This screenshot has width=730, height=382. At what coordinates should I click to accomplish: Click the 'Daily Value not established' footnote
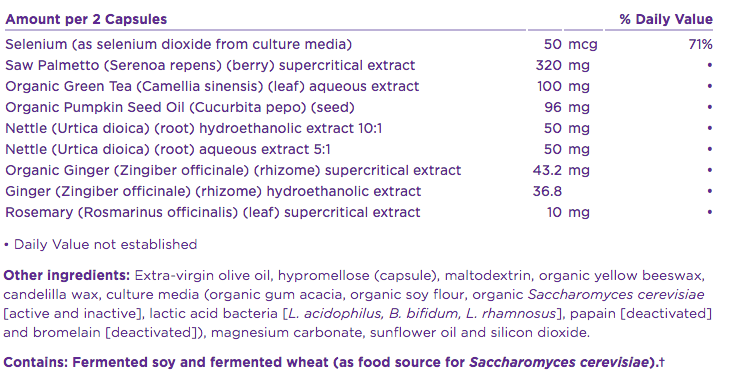101,244
